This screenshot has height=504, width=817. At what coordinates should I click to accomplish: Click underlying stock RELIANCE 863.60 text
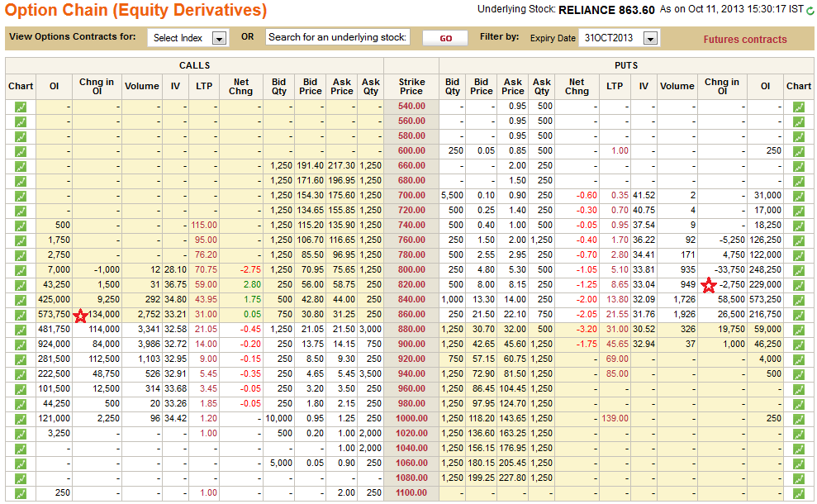[x=606, y=10]
